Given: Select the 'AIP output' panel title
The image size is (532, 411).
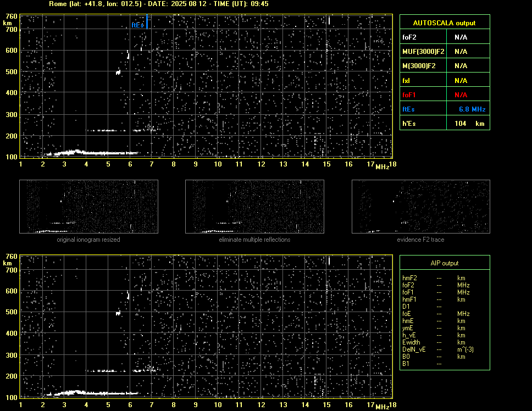Looking at the screenshot, I should pos(445,263).
